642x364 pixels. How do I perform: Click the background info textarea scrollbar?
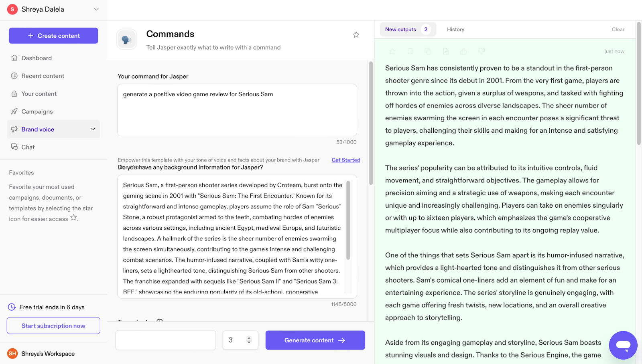click(x=348, y=220)
